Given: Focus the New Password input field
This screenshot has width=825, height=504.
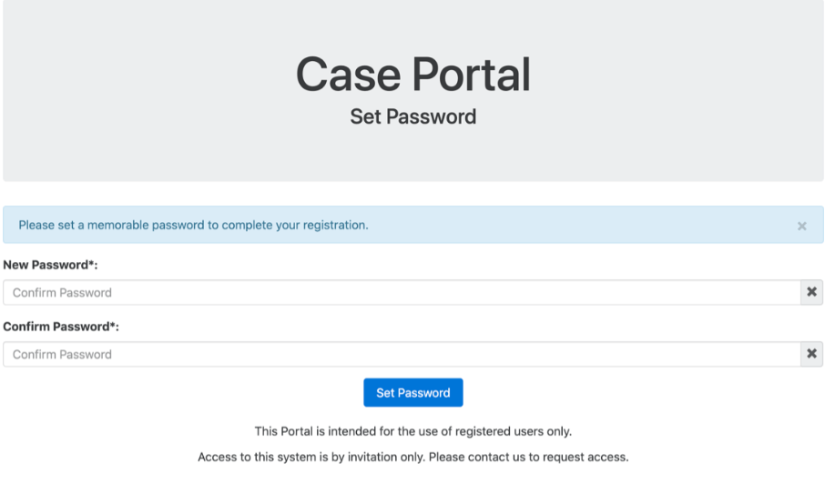Looking at the screenshot, I should 402,292.
